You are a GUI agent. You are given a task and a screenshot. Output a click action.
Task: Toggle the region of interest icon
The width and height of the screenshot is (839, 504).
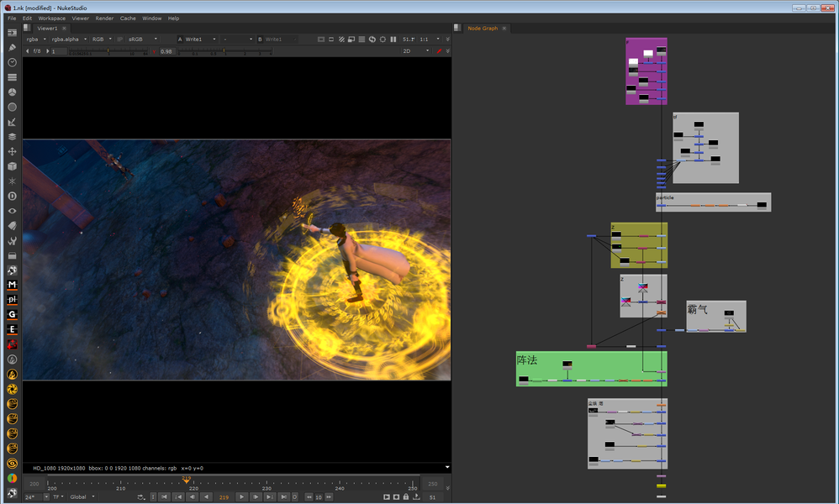pyautogui.click(x=331, y=39)
